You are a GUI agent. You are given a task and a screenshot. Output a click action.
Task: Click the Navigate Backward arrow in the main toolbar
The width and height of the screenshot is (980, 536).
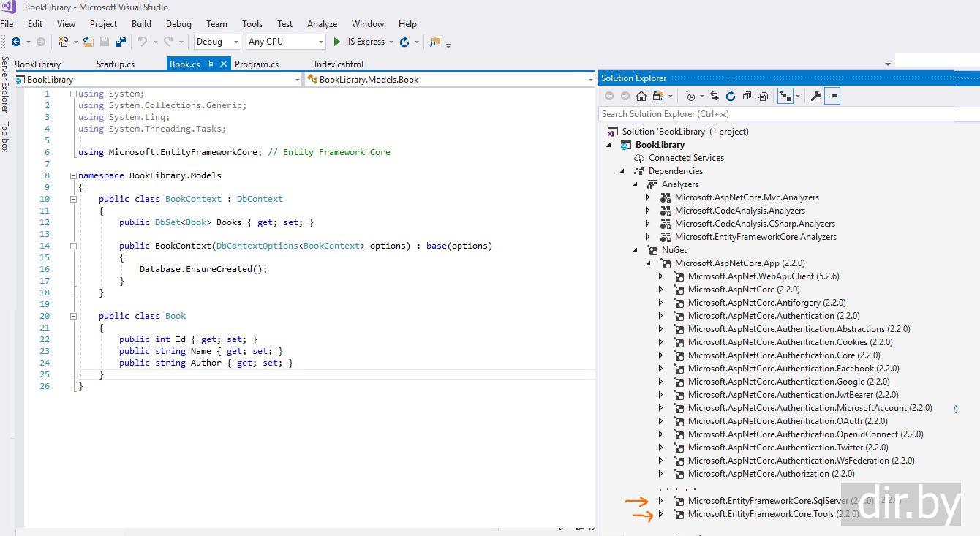point(16,42)
